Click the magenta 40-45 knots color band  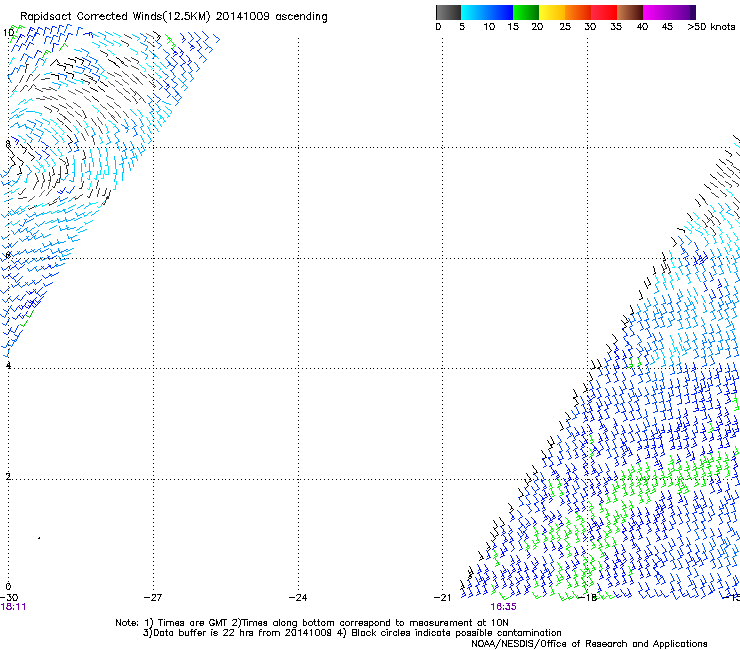[x=656, y=12]
